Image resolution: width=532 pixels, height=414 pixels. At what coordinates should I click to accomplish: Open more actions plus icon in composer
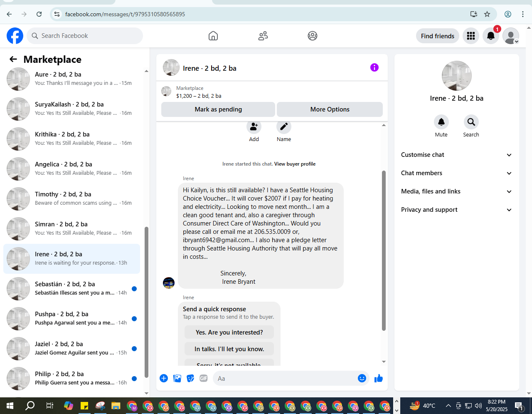[x=164, y=378]
